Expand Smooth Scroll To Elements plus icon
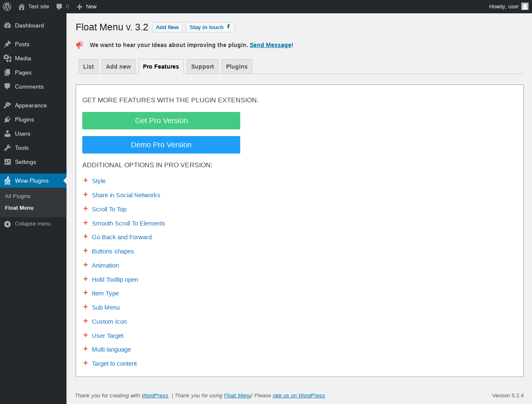The width and height of the screenshot is (532, 404). pos(86,223)
